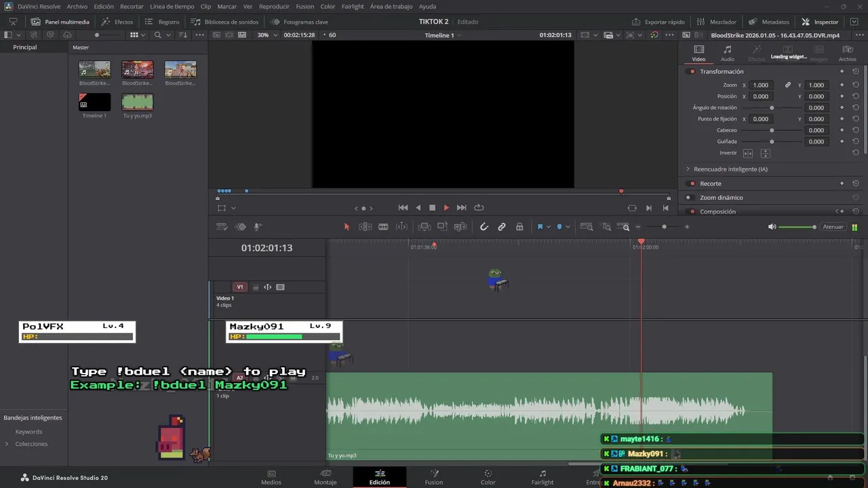Mute audio via speaker icon
Viewport: 868px width, 488px height.
coord(772,227)
